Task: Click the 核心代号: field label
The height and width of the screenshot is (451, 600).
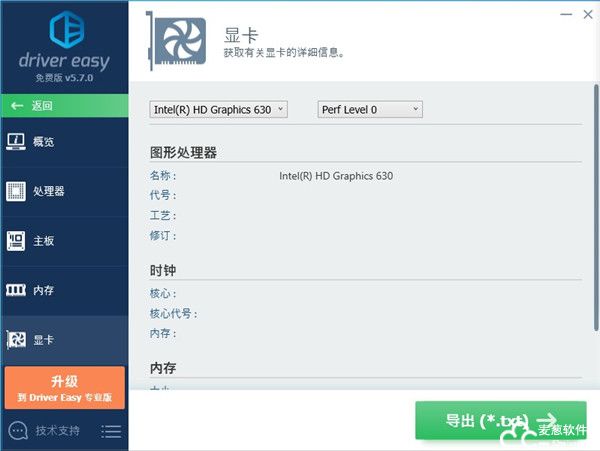Action: click(174, 314)
